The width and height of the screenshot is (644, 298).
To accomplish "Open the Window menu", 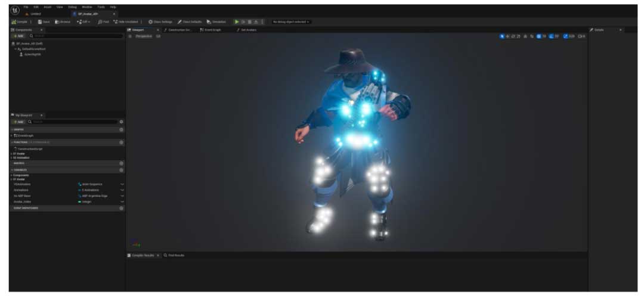I will pos(86,7).
